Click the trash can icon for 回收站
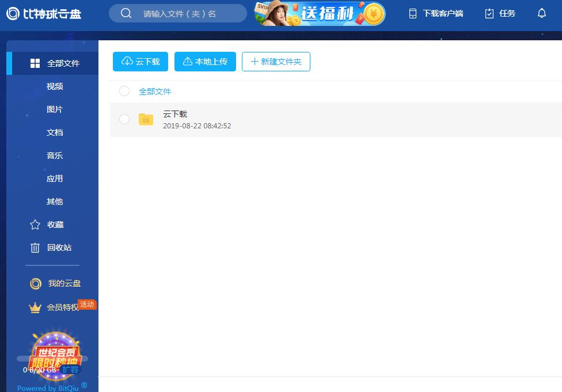This screenshot has height=392, width=562. (35, 248)
